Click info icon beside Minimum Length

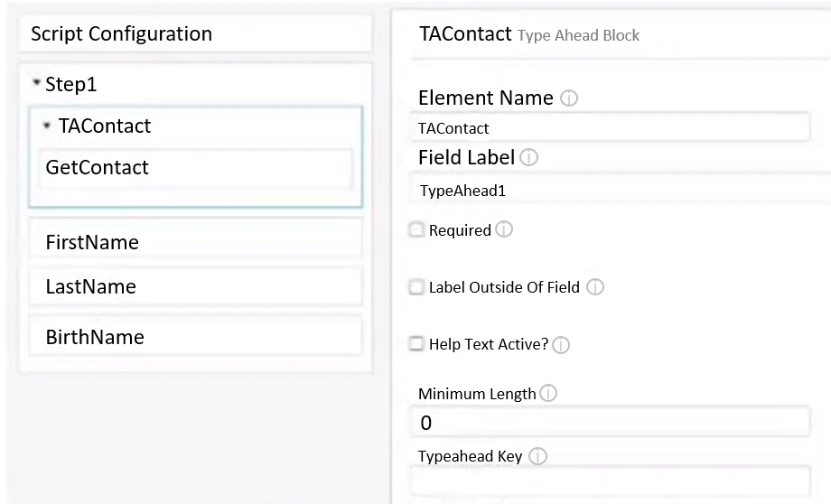click(548, 394)
